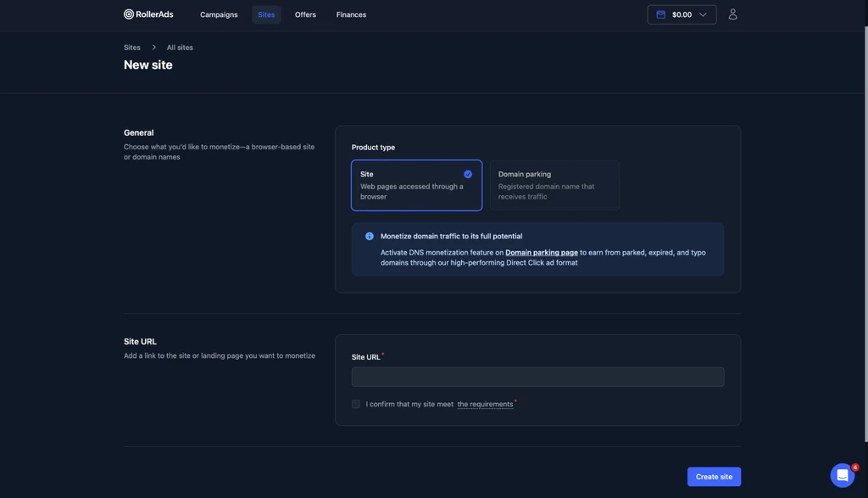Open the chat support bubble icon
868x498 pixels.
[842, 475]
